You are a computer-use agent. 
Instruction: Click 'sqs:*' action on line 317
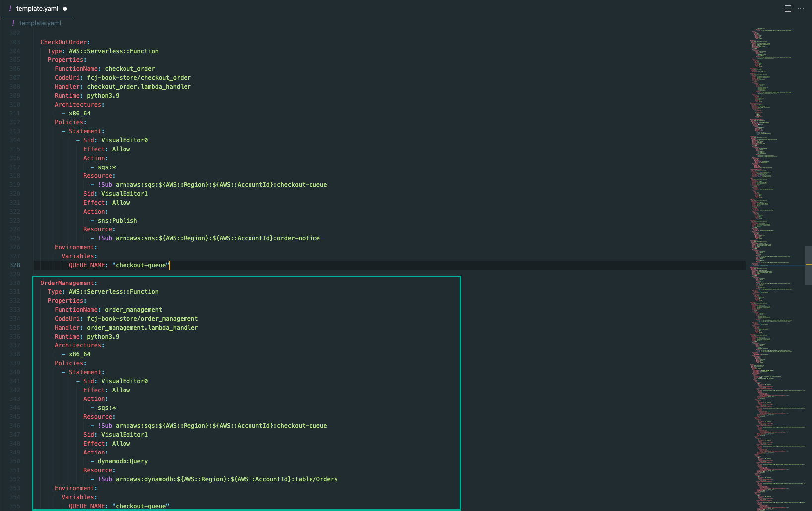pos(107,167)
